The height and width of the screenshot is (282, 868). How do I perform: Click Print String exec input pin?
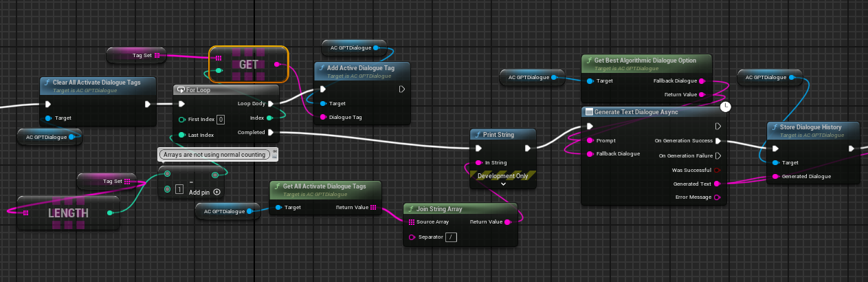[478, 148]
